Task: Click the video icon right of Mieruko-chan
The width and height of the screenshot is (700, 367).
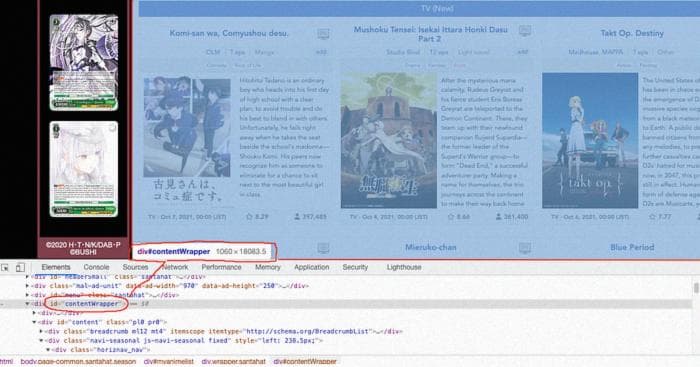Action: click(525, 247)
